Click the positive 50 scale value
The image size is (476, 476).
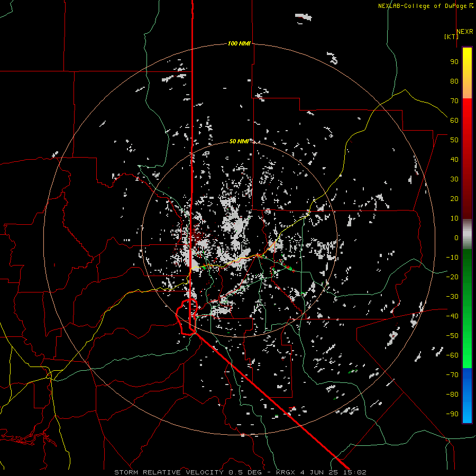coord(454,140)
